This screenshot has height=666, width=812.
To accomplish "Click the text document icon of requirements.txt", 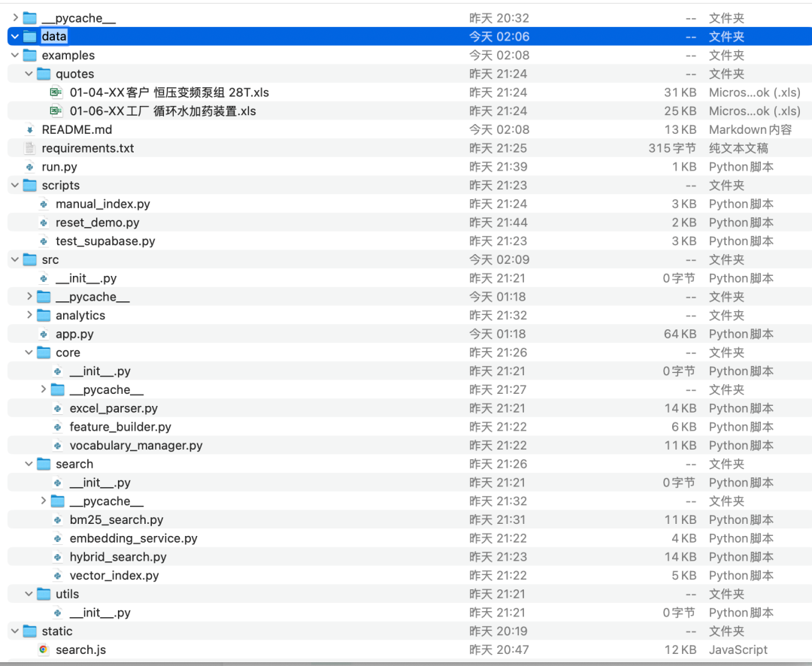I will click(x=29, y=148).
